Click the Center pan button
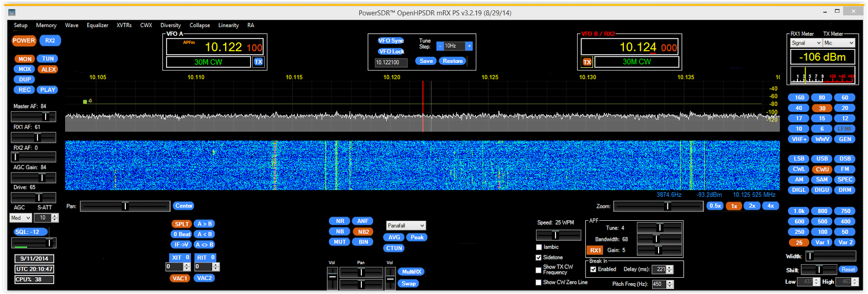 coord(184,206)
